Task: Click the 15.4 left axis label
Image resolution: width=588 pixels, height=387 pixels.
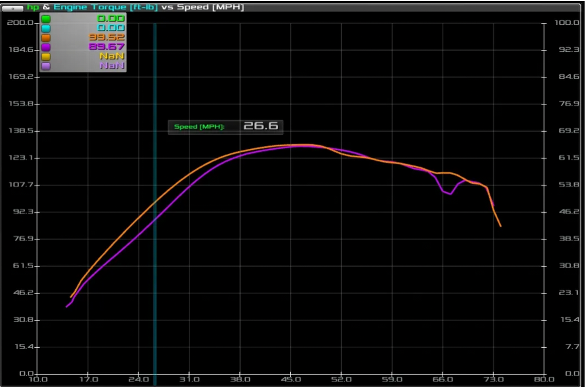Action: point(24,347)
